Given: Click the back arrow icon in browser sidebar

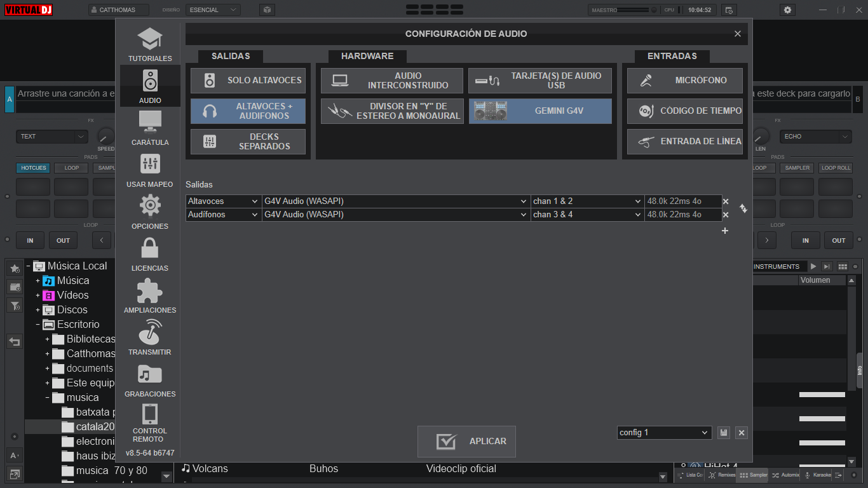Looking at the screenshot, I should click(x=15, y=342).
